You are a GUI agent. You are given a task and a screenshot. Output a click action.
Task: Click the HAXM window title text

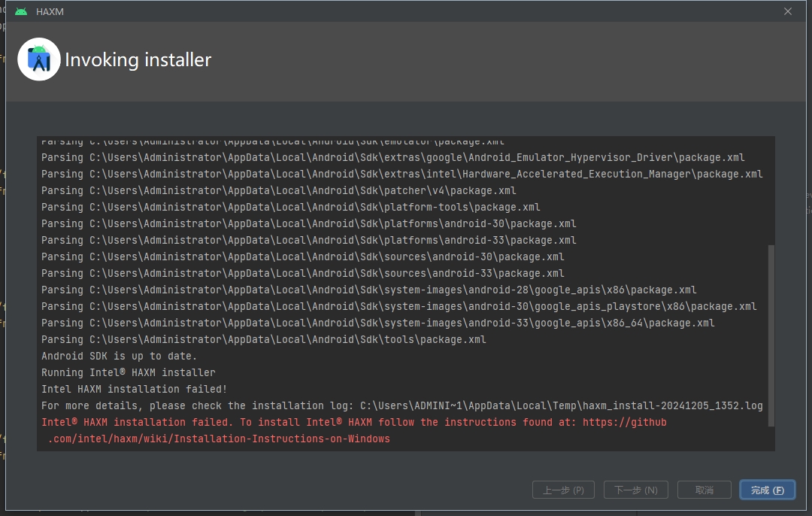(50, 11)
